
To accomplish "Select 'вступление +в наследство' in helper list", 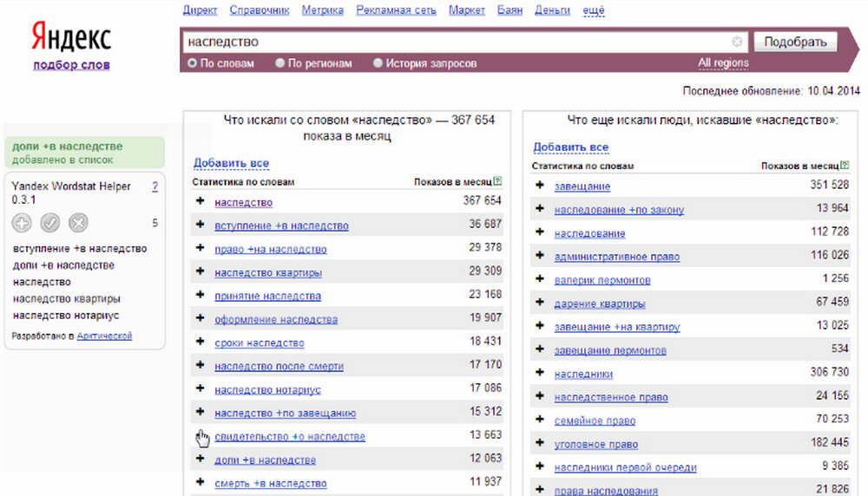I will 80,249.
